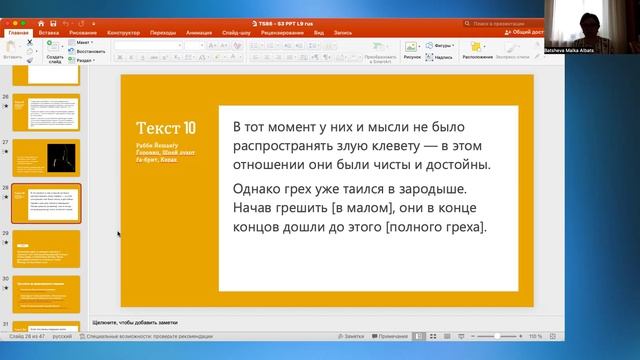
Task: Click the zoom in plus icon
Action: click(x=521, y=336)
